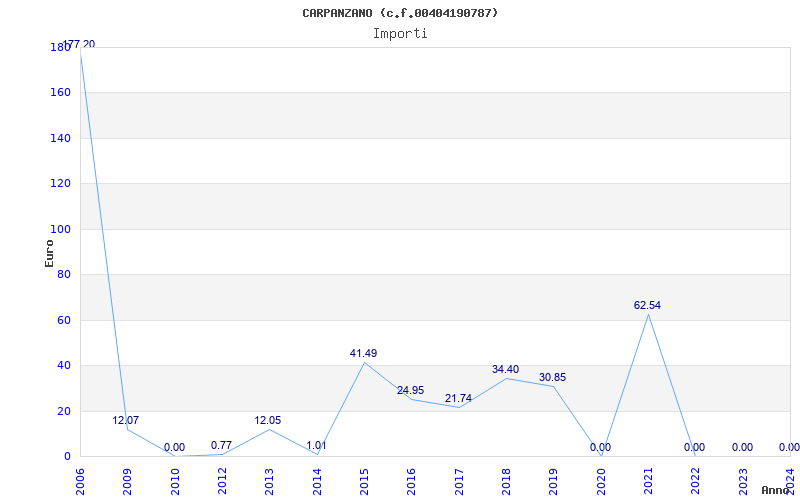Screen dimensions: 800x500
Task: Click the 0.00 label above 2022
Action: (694, 447)
